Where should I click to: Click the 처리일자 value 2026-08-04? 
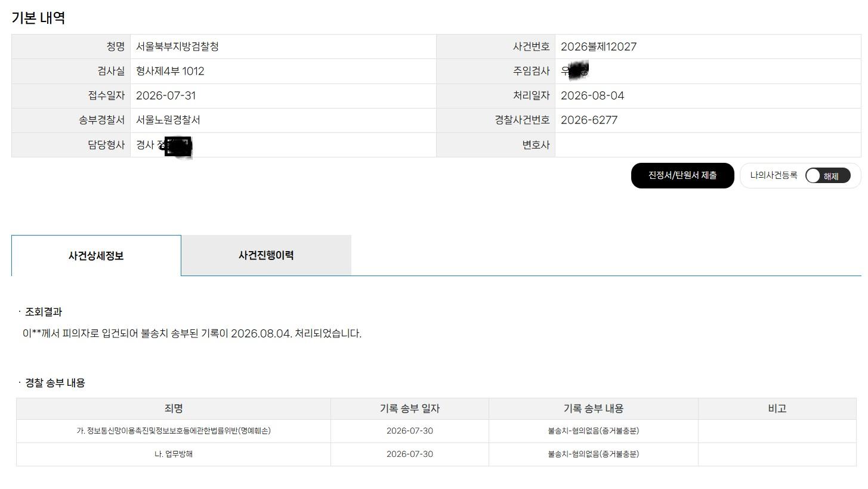click(592, 95)
